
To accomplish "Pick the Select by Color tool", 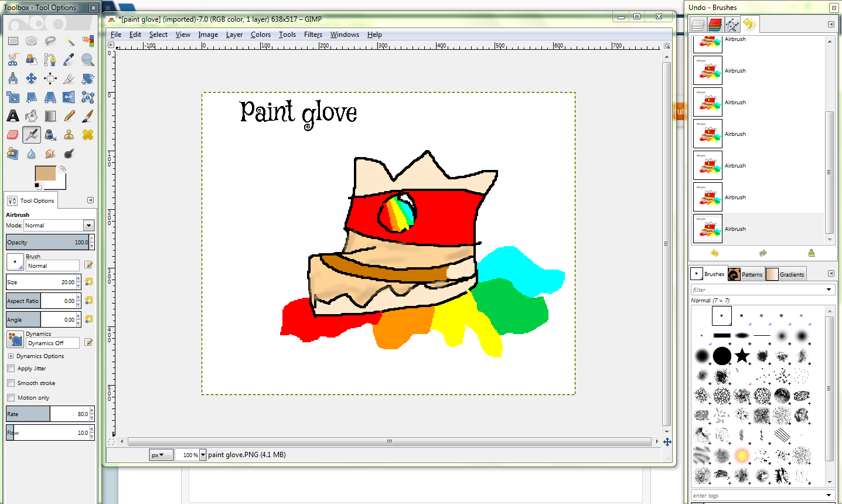I will click(88, 41).
